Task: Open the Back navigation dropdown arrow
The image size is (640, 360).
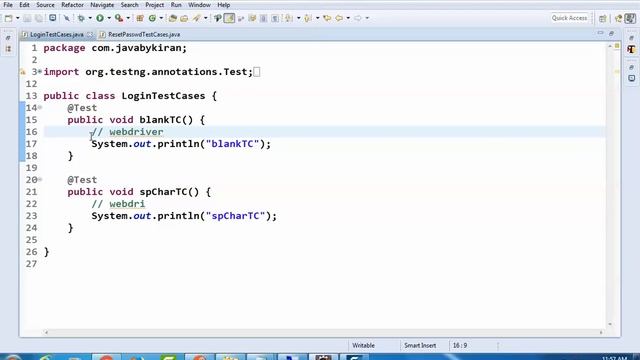Action: pos(348,18)
